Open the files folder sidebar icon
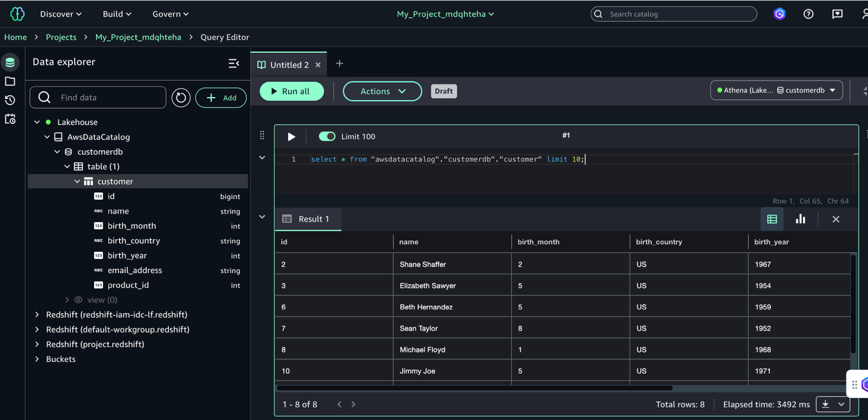 coord(10,81)
